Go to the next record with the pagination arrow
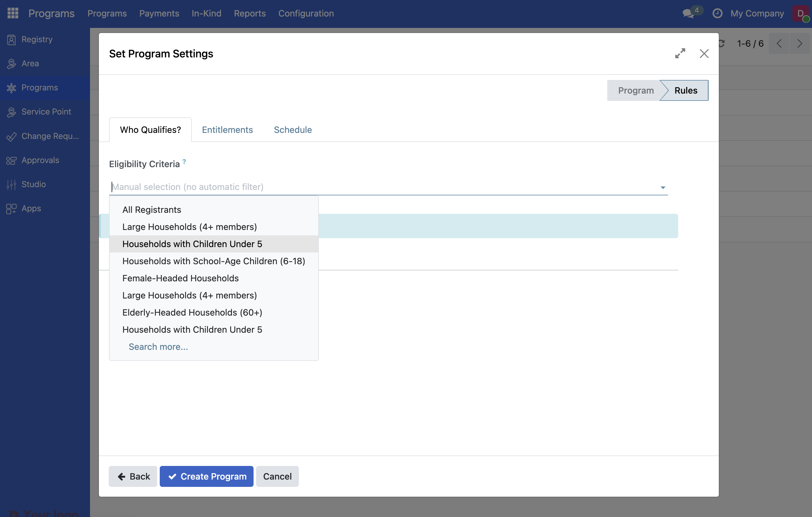Image resolution: width=812 pixels, height=517 pixels. 800,43
